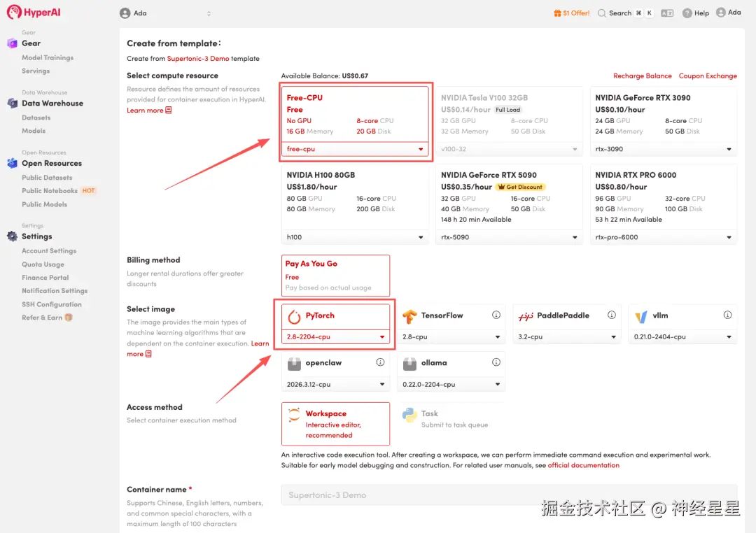Open the workspace switcher next to Ada
756x533 pixels.
point(209,13)
